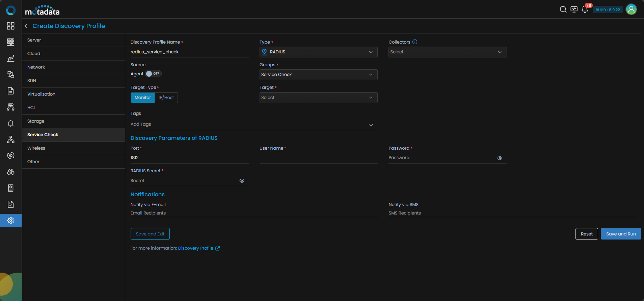The height and width of the screenshot is (301, 644).
Task: Focus the Discovery Profile Name field
Action: coord(190,52)
